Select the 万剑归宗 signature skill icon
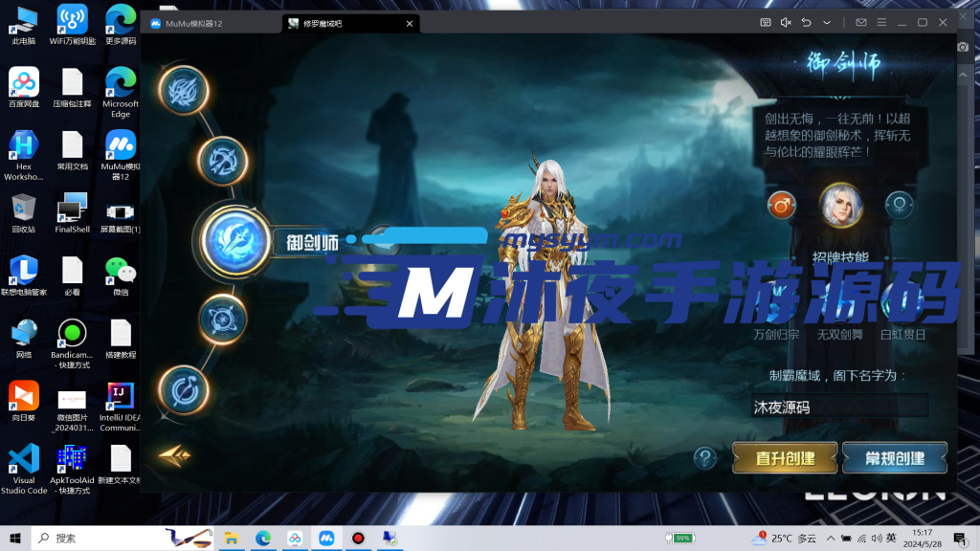The height and width of the screenshot is (551, 980). 775,301
